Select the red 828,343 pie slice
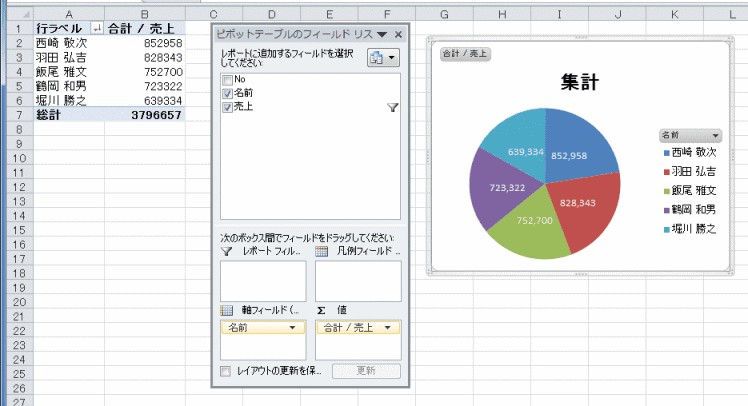The height and width of the screenshot is (406, 748). (x=584, y=210)
